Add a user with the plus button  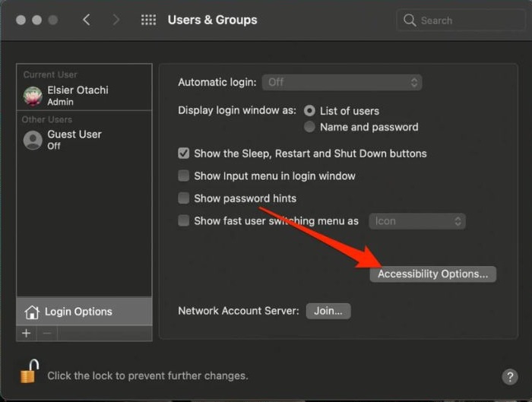pyautogui.click(x=26, y=334)
